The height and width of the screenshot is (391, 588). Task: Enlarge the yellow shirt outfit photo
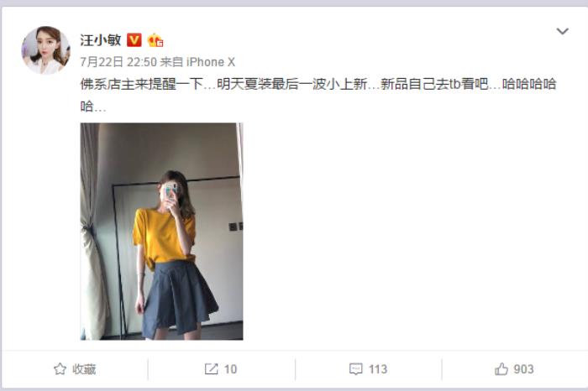click(161, 231)
